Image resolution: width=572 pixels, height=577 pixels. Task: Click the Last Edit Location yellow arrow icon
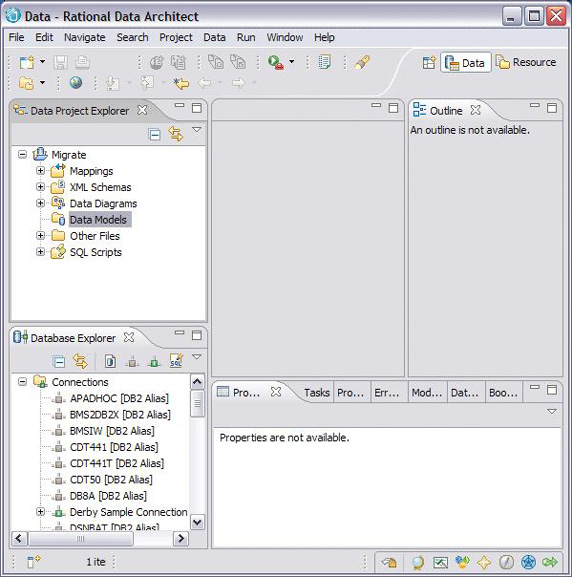pyautogui.click(x=181, y=83)
